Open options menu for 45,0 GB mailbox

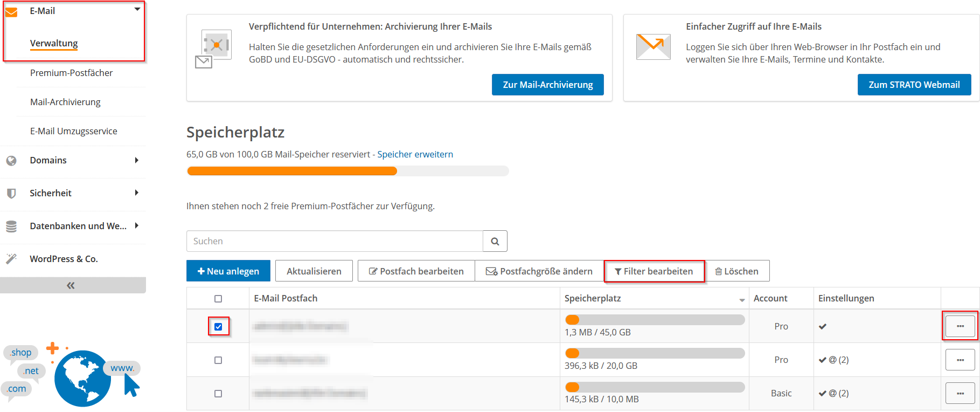(x=960, y=326)
